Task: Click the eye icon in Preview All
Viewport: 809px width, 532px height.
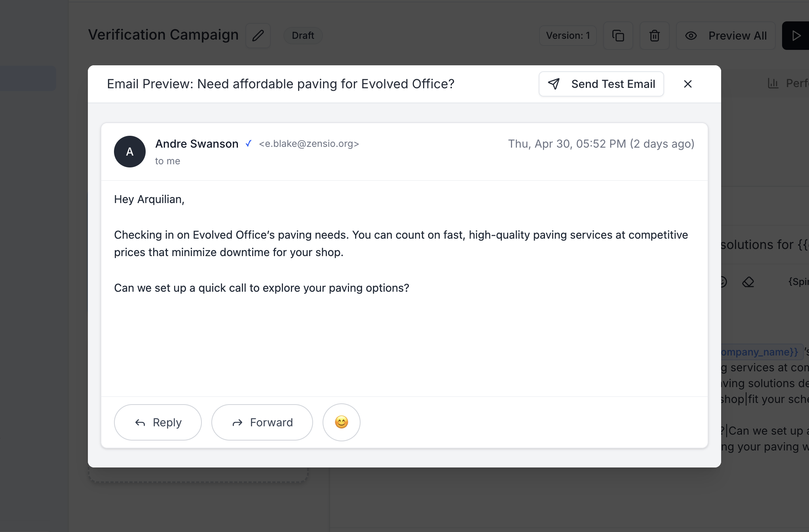Action: (691, 36)
